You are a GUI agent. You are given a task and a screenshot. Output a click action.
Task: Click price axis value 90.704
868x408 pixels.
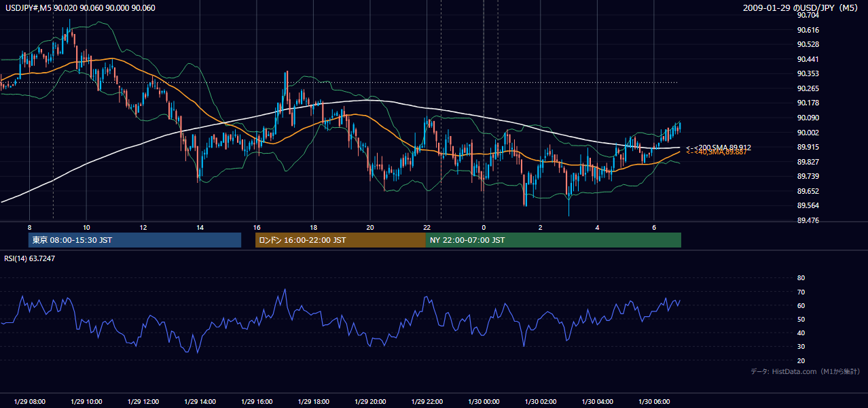pos(808,14)
